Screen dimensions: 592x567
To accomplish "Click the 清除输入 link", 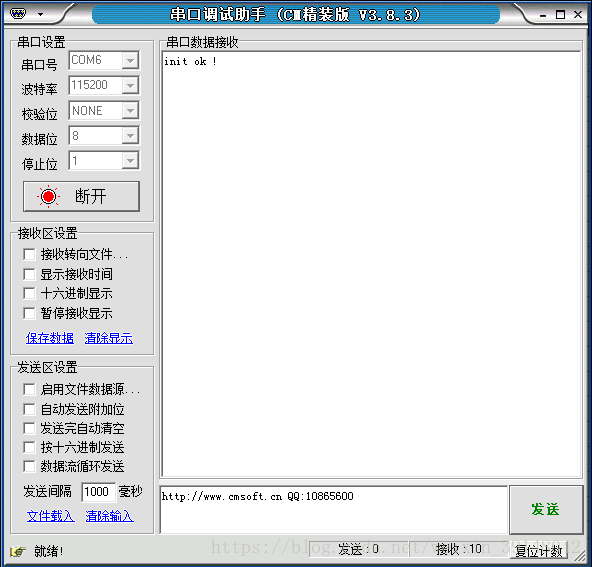I will 109,516.
